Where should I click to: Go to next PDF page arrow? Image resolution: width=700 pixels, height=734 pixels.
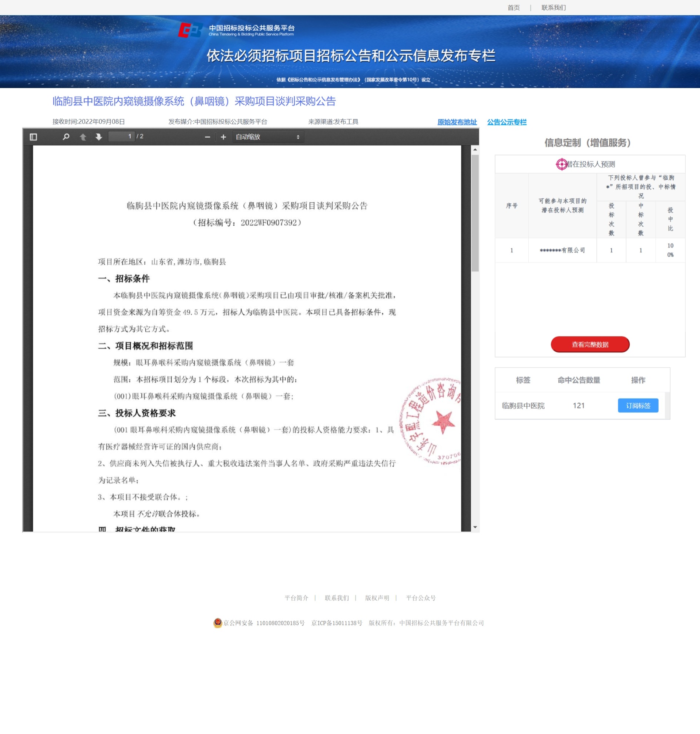pyautogui.click(x=98, y=137)
